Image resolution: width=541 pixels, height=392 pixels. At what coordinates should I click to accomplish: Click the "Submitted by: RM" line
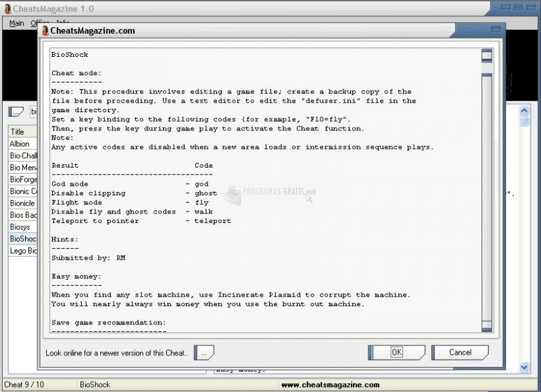coord(89,258)
